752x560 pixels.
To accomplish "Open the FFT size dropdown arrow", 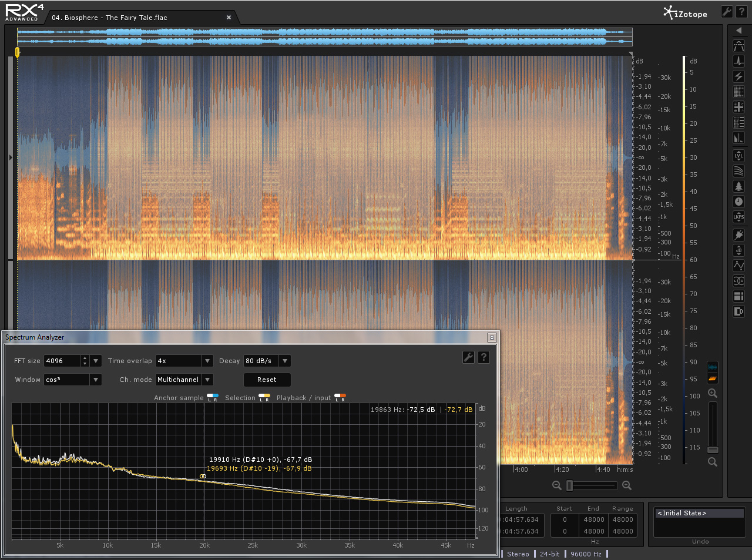I will (96, 361).
